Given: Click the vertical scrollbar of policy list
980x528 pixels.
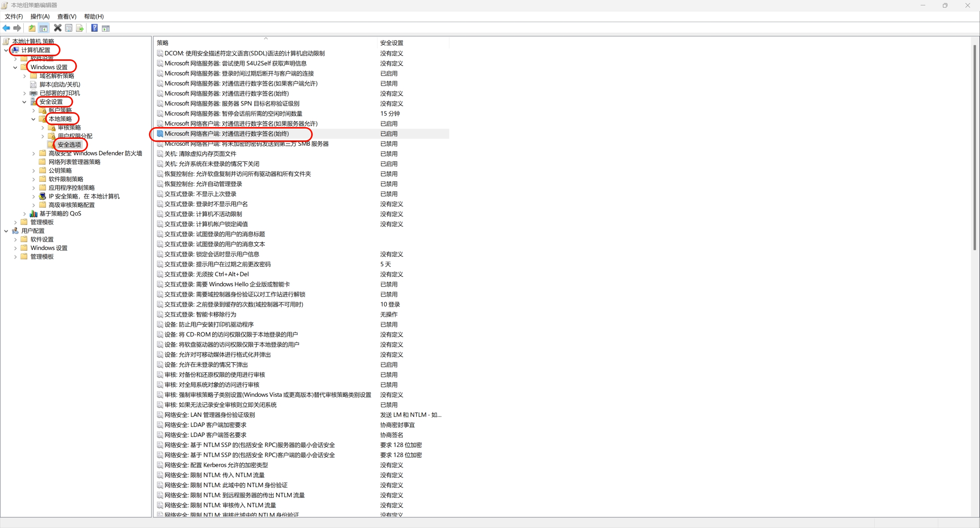Looking at the screenshot, I should 975,147.
